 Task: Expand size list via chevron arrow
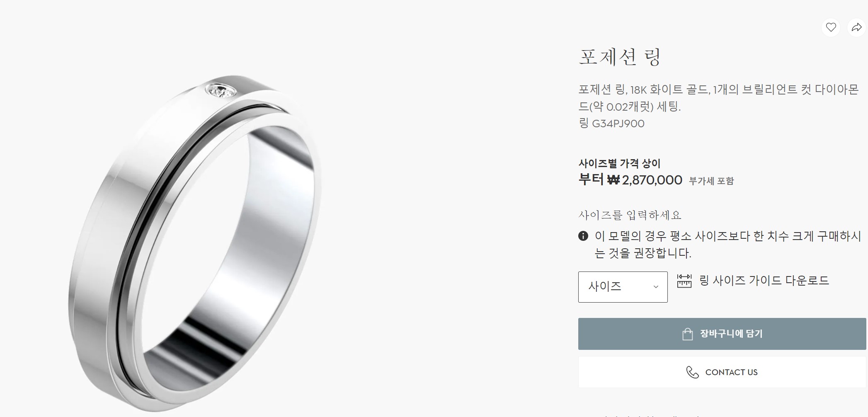(x=656, y=287)
